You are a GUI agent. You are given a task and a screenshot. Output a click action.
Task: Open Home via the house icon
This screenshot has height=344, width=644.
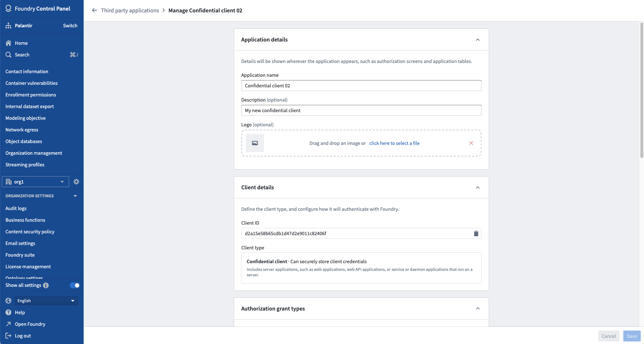tap(8, 43)
